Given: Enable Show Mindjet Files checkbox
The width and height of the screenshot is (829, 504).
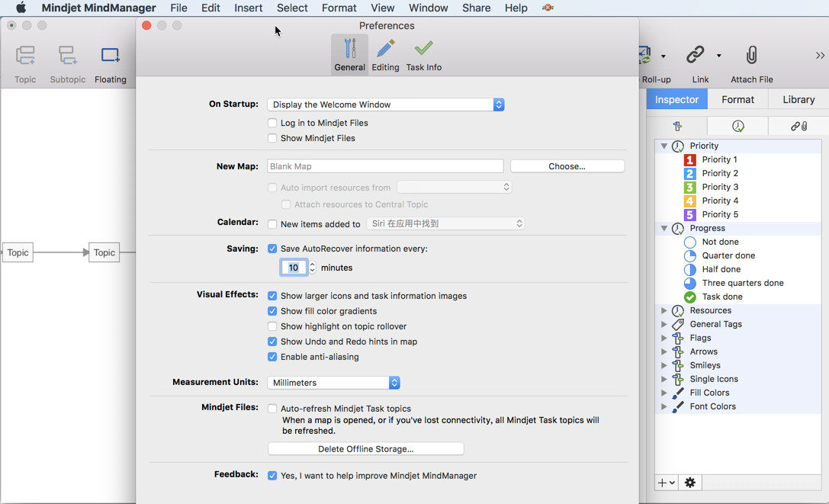Looking at the screenshot, I should tap(272, 138).
